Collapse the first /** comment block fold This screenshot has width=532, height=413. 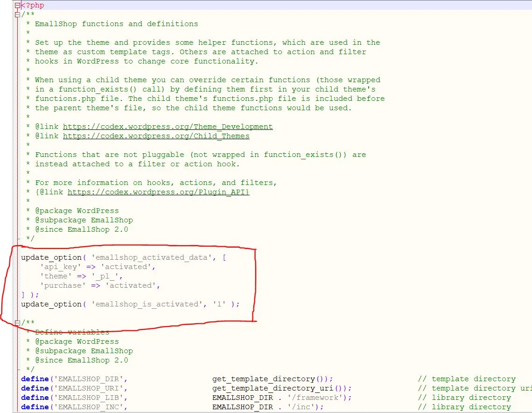click(x=18, y=14)
